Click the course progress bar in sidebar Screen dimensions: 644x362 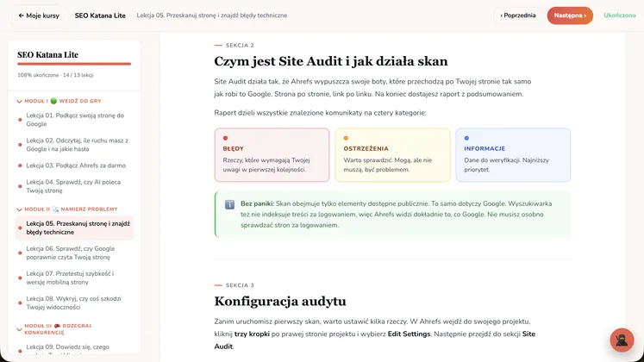pos(74,64)
